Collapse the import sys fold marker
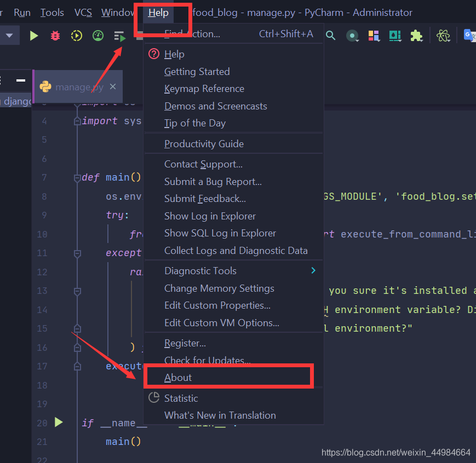The image size is (476, 463). coord(77,121)
